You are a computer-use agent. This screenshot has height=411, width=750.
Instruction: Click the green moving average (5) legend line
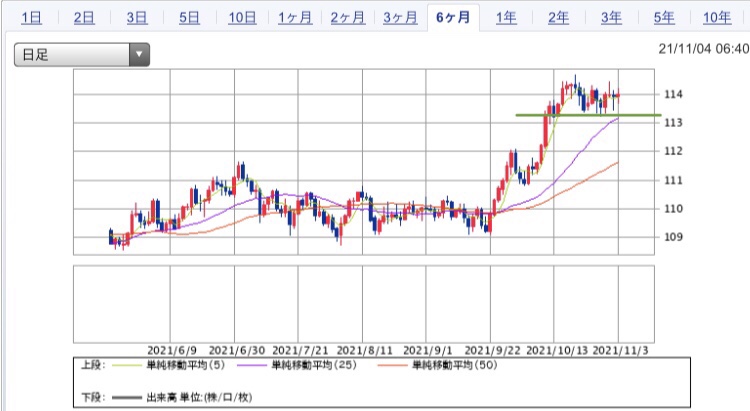point(127,366)
